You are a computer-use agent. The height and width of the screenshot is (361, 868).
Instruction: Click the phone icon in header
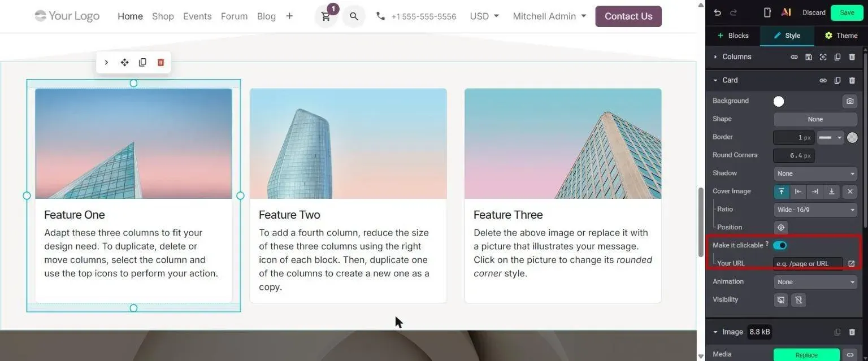point(381,16)
